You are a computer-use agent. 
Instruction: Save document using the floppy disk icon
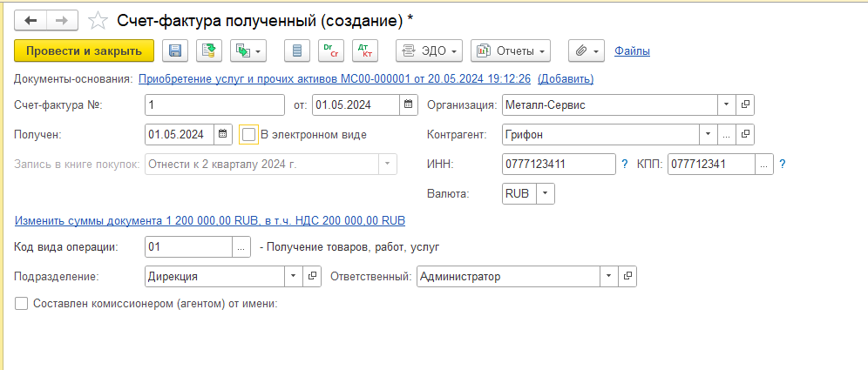click(174, 50)
